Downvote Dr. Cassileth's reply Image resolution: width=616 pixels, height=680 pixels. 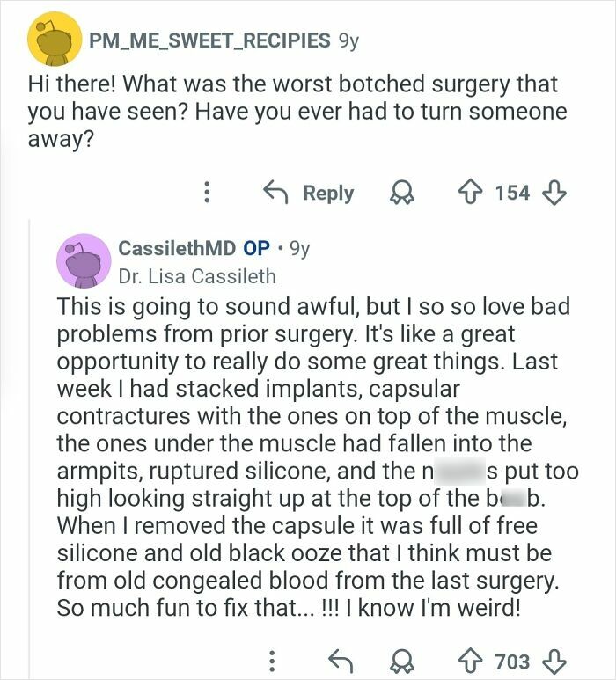click(x=556, y=660)
